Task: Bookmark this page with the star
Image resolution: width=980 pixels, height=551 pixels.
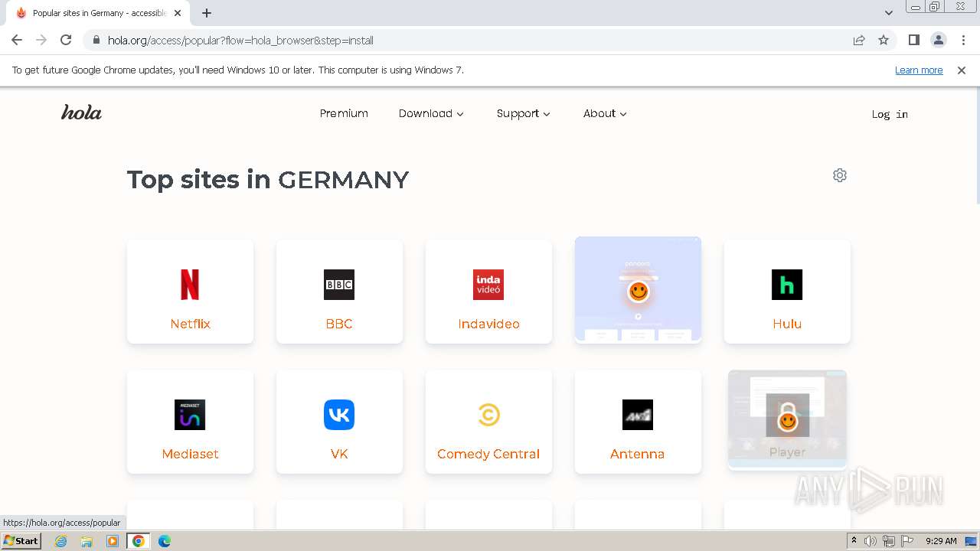Action: [884, 40]
